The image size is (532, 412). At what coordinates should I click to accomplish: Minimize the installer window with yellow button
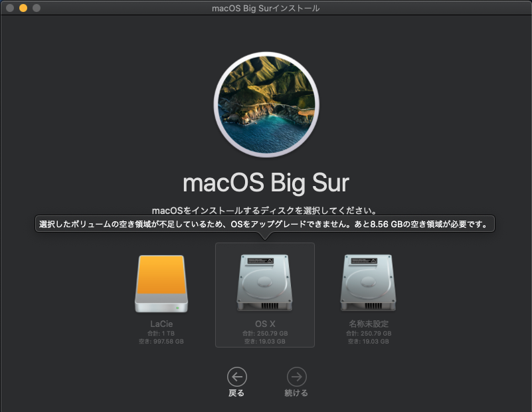pyautogui.click(x=23, y=8)
